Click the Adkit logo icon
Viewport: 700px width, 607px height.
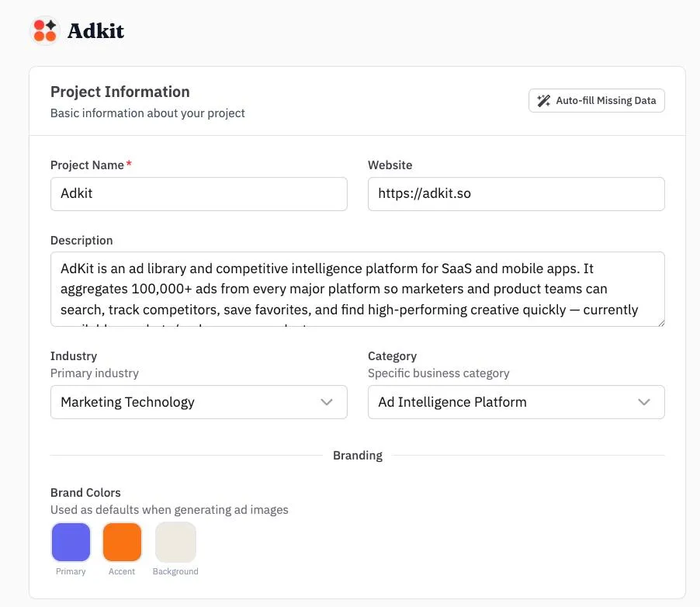click(x=44, y=30)
